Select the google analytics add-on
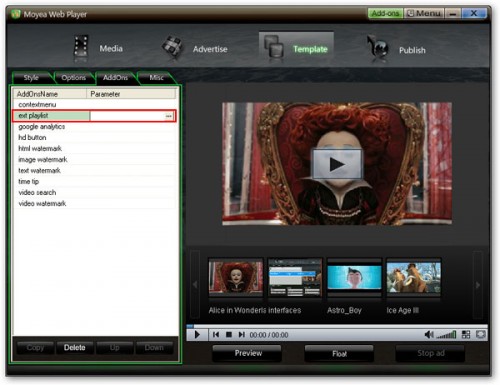The image size is (500, 385). coord(94,127)
